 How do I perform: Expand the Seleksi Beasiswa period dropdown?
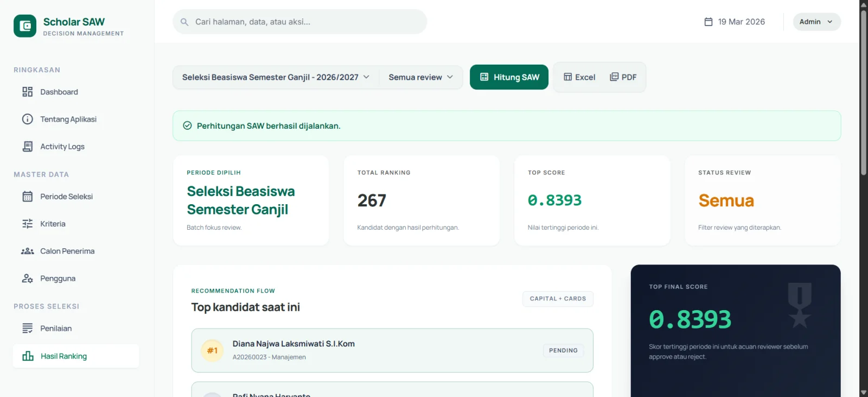coord(276,77)
